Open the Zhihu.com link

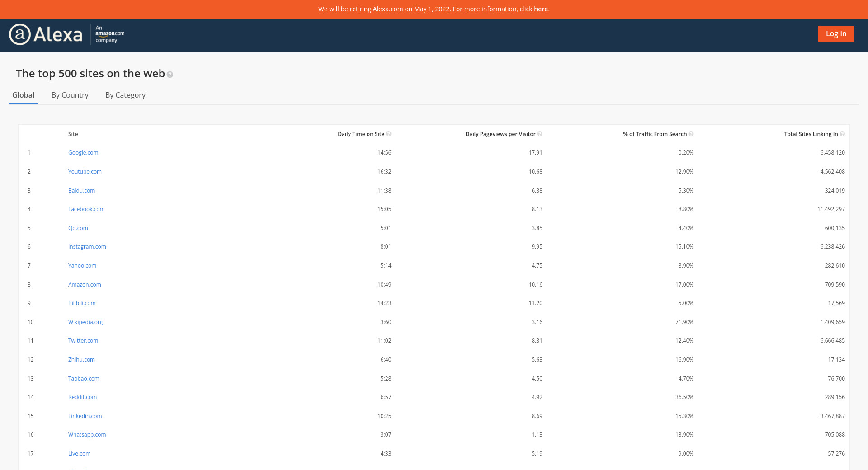[x=82, y=360]
